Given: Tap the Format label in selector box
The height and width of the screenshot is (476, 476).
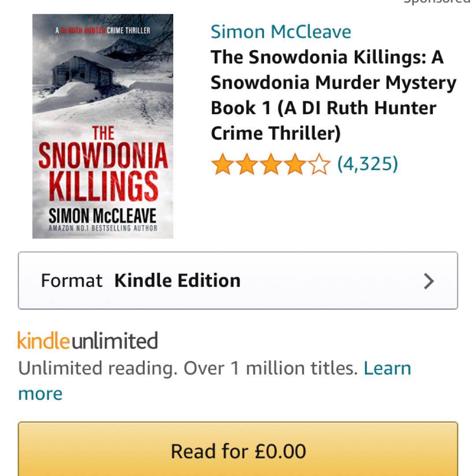Looking at the screenshot, I should [x=71, y=280].
